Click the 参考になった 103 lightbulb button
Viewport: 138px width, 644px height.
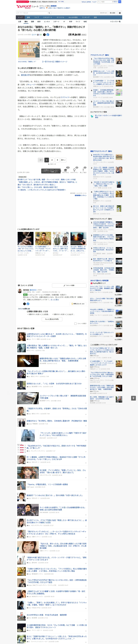point(78,304)
